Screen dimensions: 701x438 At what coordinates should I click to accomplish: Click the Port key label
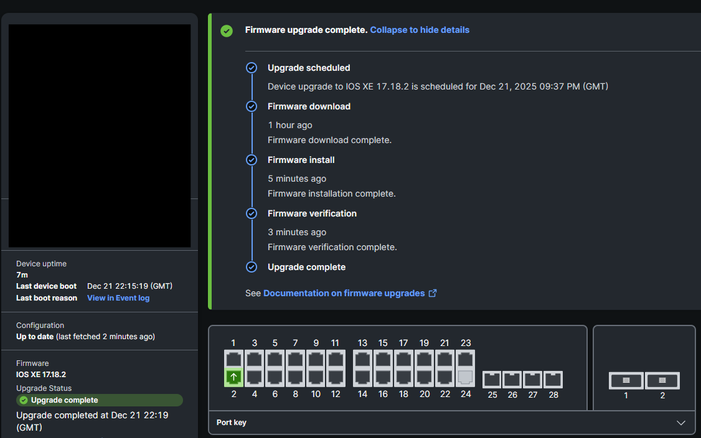point(234,423)
